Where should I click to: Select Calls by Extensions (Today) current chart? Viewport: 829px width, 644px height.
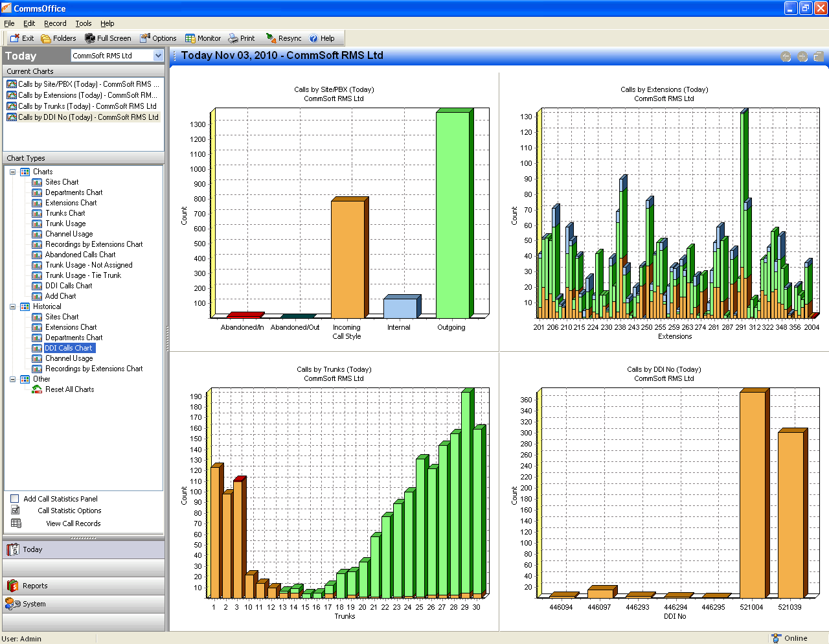tap(83, 95)
